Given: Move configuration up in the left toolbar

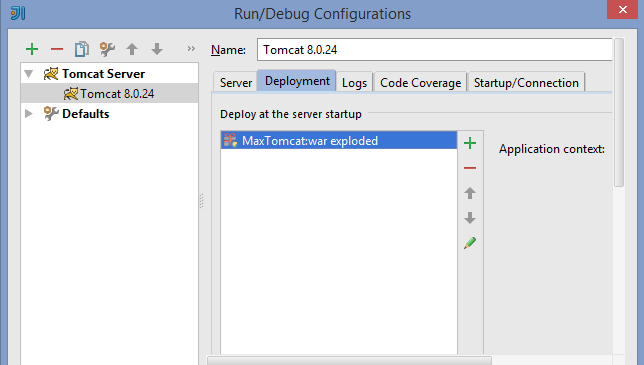Looking at the screenshot, I should coord(132,49).
